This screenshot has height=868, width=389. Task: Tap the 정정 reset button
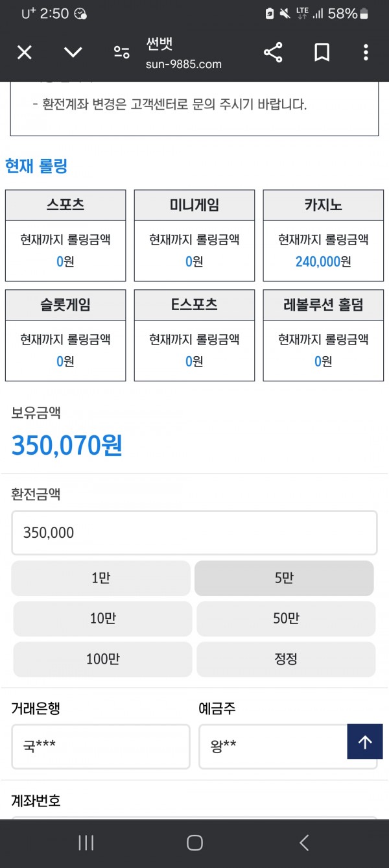286,660
